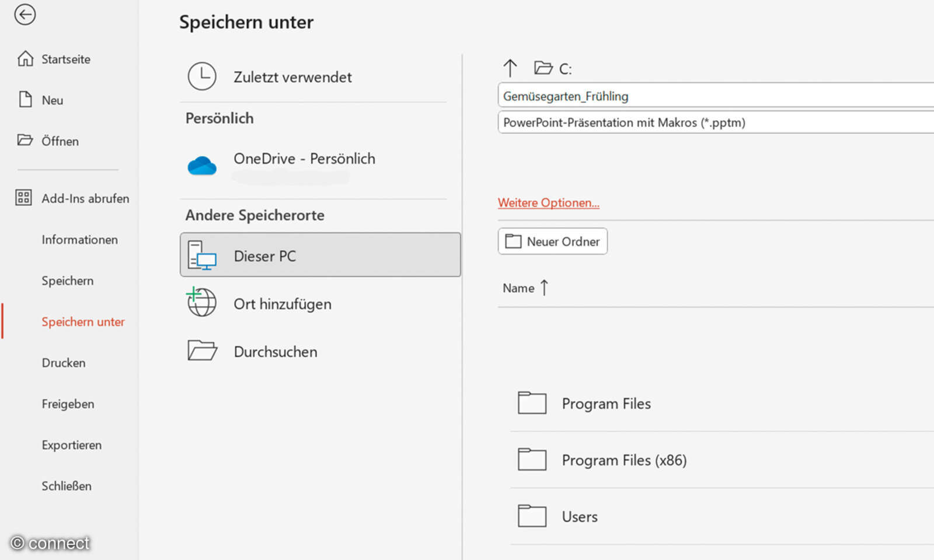The width and height of the screenshot is (934, 560).
Task: Toggle the Name sort order arrow
Action: click(544, 287)
